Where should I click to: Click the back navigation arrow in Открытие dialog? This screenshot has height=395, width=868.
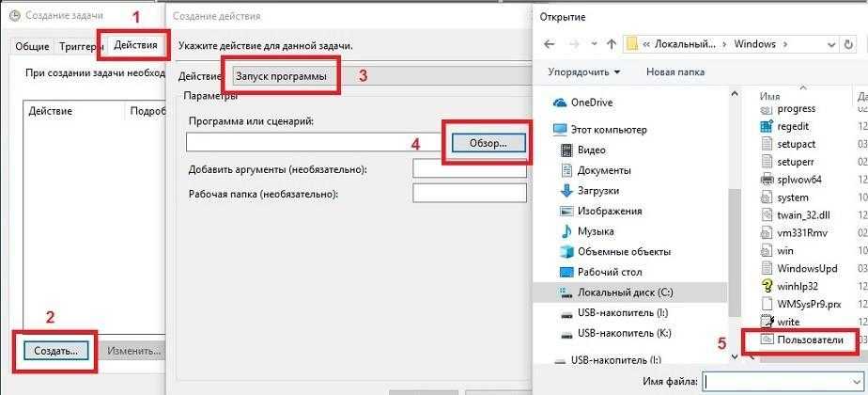pos(549,43)
